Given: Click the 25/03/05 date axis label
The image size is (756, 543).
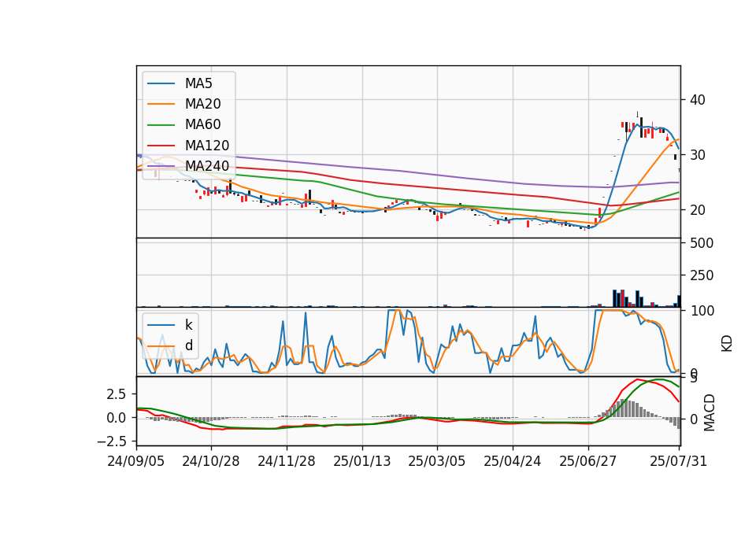Looking at the screenshot, I should point(437,461).
